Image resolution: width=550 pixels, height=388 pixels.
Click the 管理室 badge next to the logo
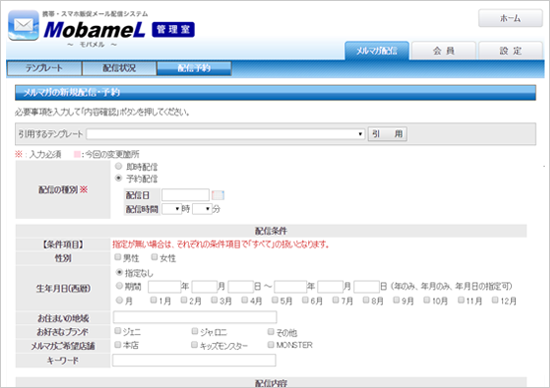(x=173, y=29)
